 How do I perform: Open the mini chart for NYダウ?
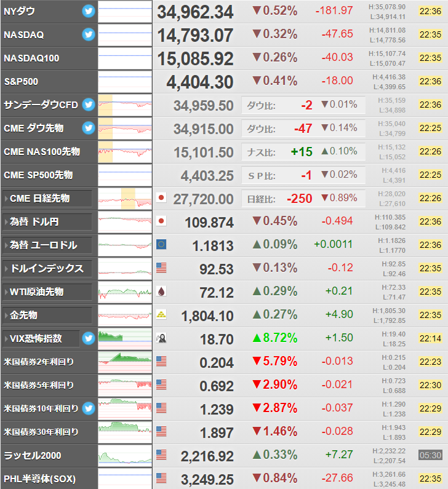click(x=125, y=12)
